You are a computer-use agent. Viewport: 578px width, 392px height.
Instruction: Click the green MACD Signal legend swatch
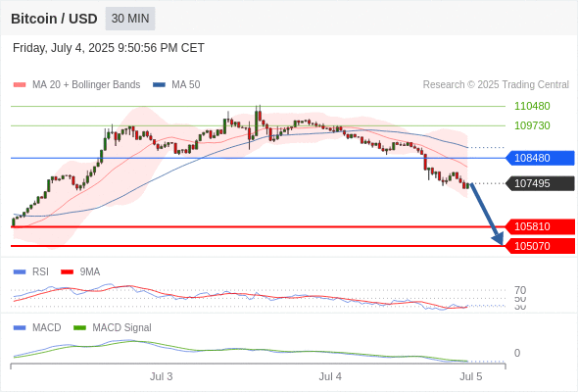[79, 328]
